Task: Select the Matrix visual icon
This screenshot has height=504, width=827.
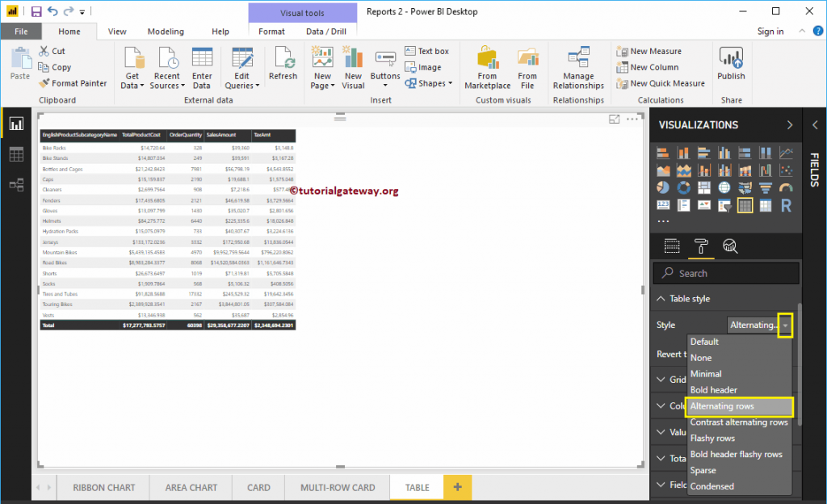Action: click(x=764, y=204)
